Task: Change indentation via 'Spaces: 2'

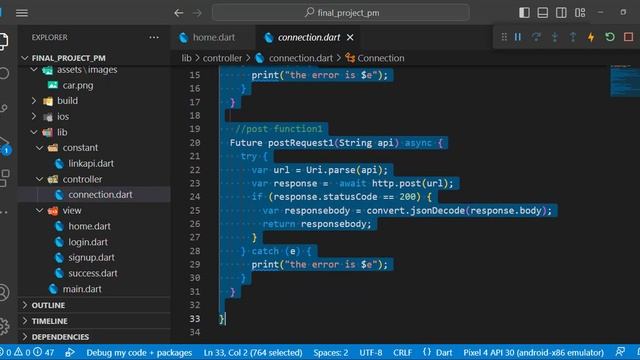Action: pyautogui.click(x=331, y=352)
